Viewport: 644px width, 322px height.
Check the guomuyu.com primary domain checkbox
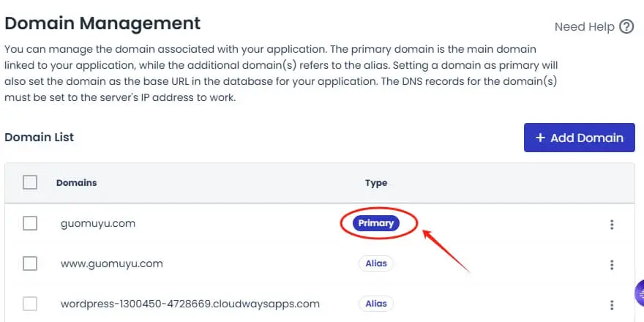pos(30,223)
